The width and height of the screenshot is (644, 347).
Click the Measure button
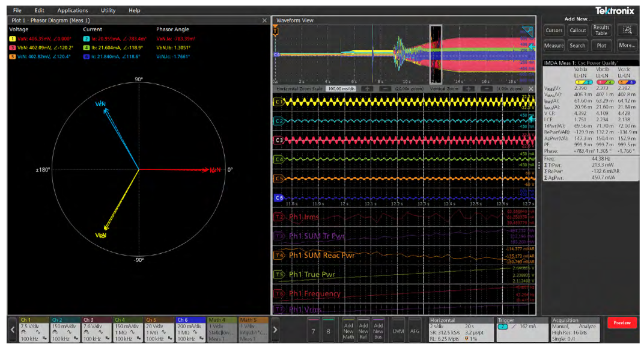click(x=553, y=45)
